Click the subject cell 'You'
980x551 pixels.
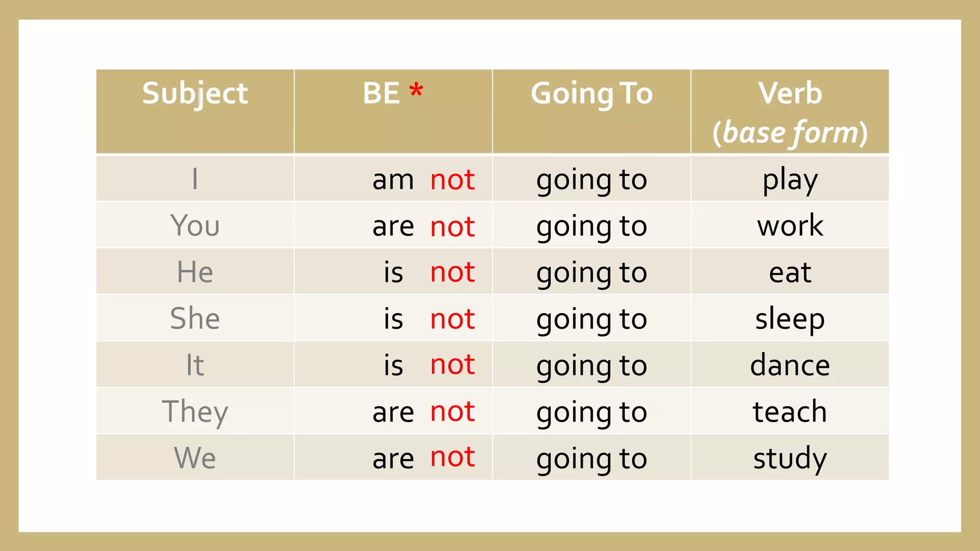(195, 225)
